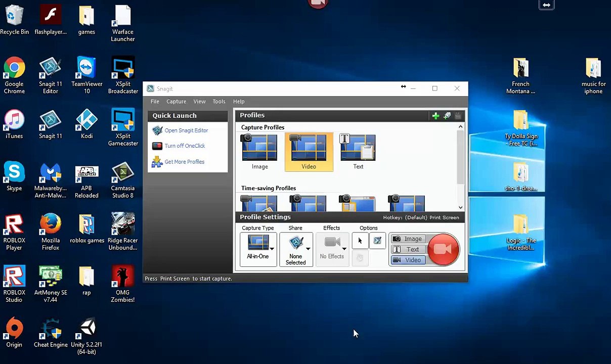Viewport: 611px width, 364px height.
Task: Click the Turn off OneClick link
Action: (x=185, y=146)
